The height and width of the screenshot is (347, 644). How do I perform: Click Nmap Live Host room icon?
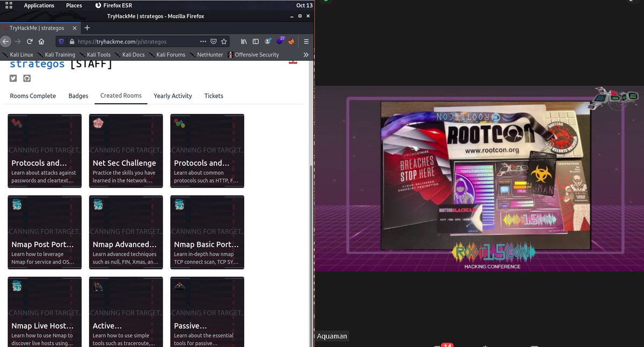[x=17, y=286]
